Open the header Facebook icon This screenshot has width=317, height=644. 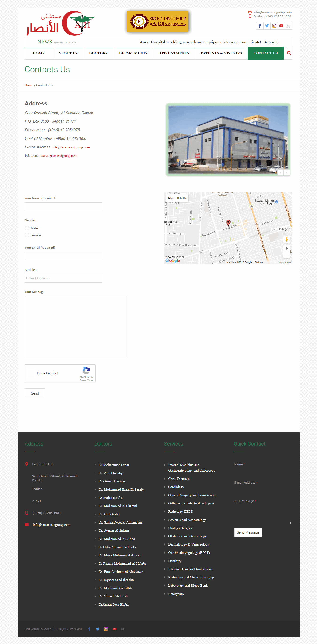coord(260,26)
